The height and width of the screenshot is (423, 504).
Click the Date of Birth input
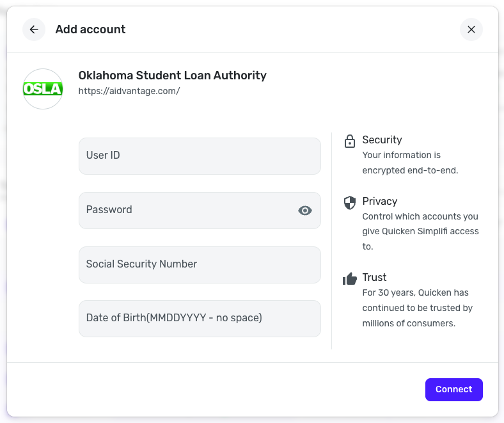click(200, 318)
